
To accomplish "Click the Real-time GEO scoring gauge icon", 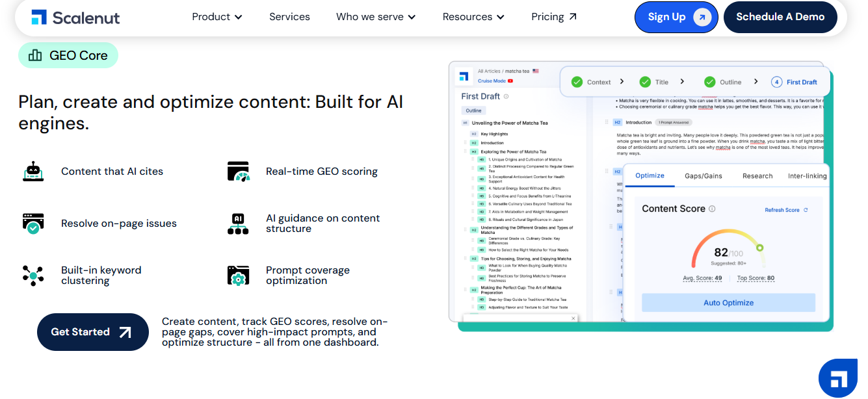I will [x=238, y=172].
